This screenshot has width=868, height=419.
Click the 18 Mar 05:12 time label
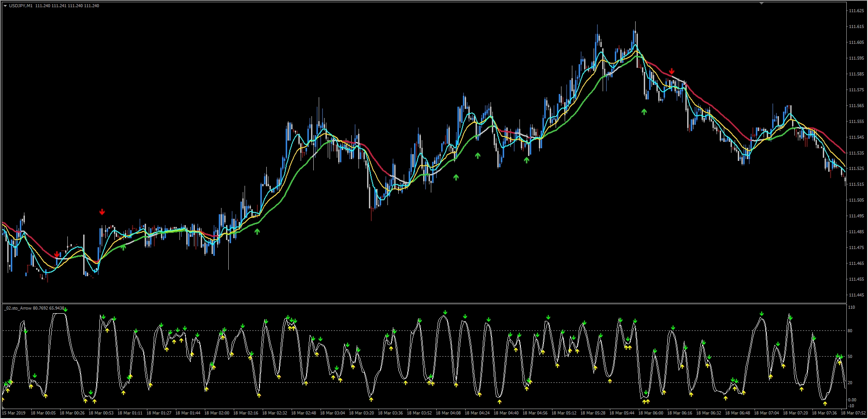(564, 413)
